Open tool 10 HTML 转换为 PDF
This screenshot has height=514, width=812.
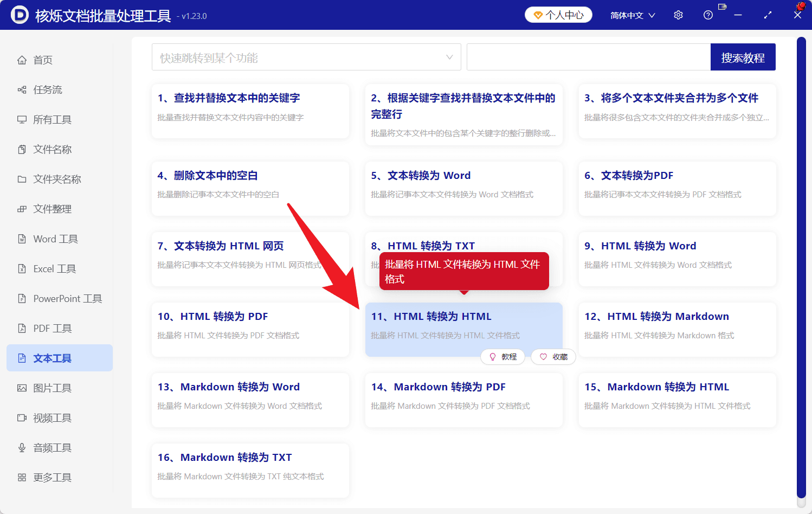[x=250, y=330]
